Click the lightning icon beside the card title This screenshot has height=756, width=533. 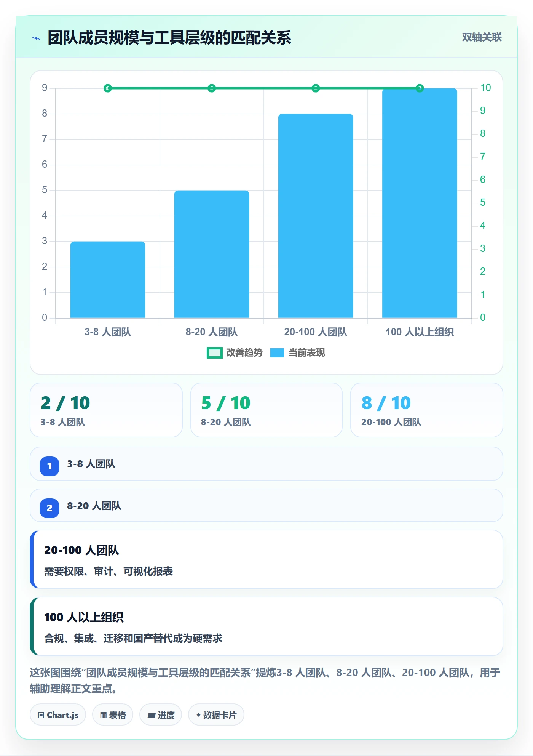[x=36, y=38]
